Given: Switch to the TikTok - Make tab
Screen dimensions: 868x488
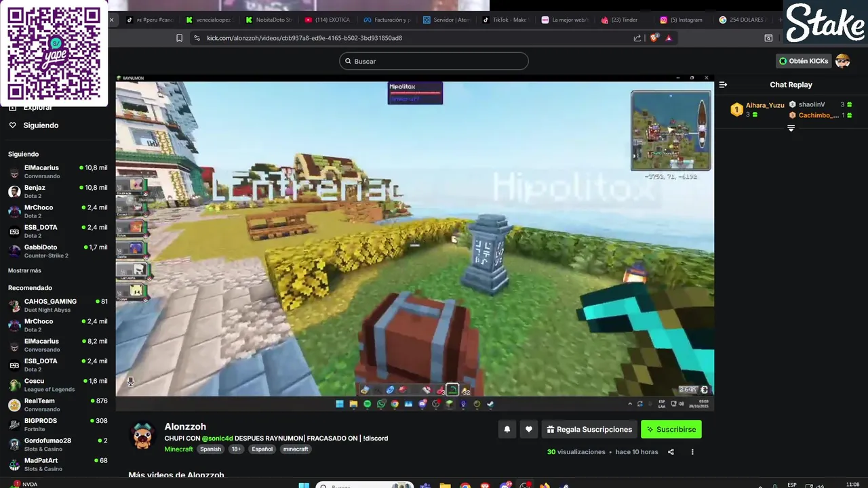Looking at the screenshot, I should coord(506,20).
